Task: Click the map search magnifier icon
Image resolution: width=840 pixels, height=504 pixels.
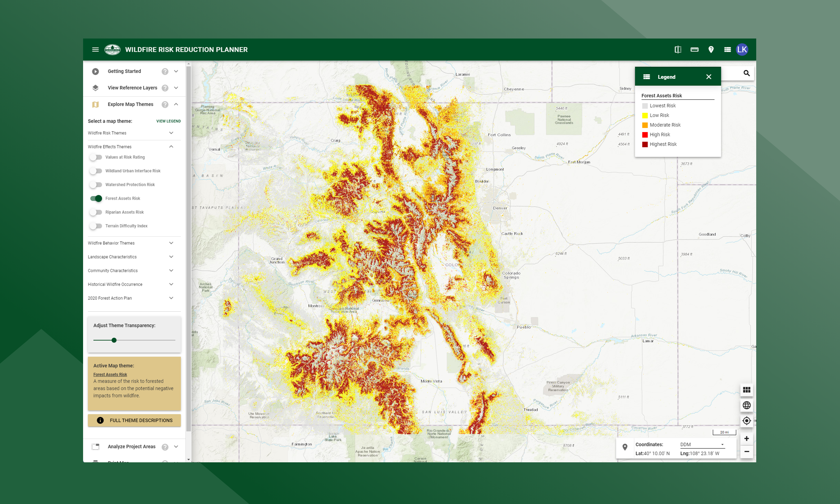Action: tap(746, 73)
